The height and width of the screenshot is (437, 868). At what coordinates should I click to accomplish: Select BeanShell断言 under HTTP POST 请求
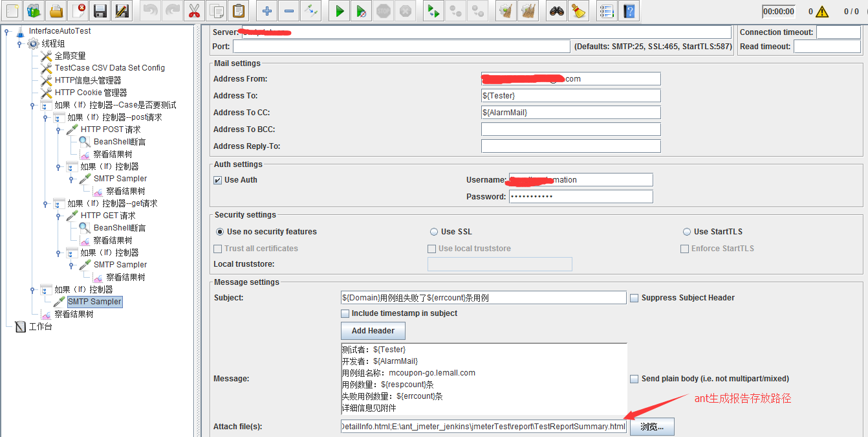(119, 142)
